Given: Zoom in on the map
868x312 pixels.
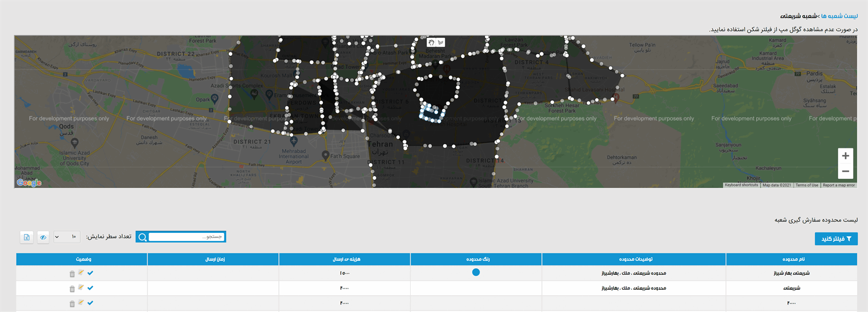Looking at the screenshot, I should [x=845, y=156].
